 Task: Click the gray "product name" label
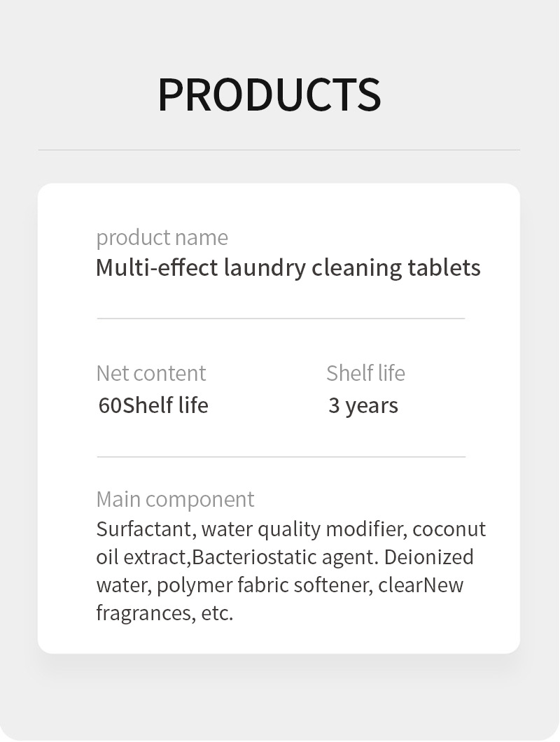click(162, 237)
